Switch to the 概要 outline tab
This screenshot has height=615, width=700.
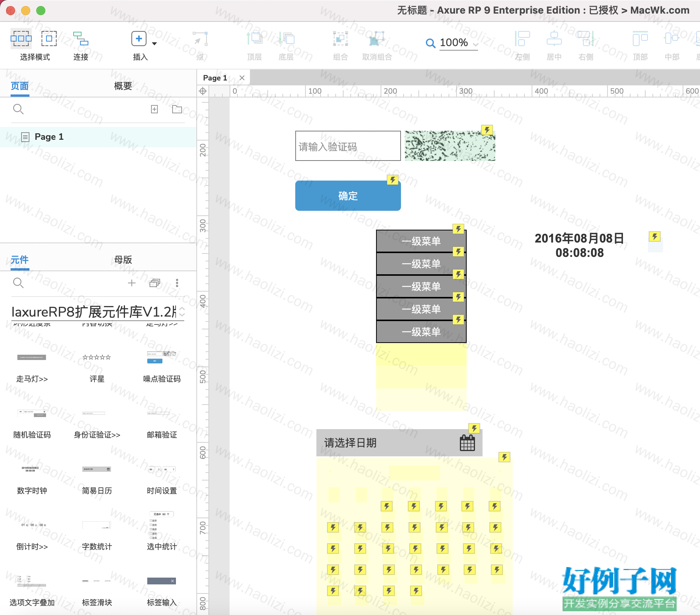[x=123, y=86]
